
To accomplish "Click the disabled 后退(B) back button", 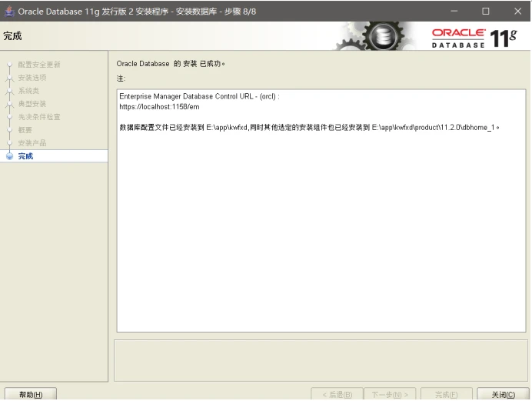I will click(x=337, y=394).
